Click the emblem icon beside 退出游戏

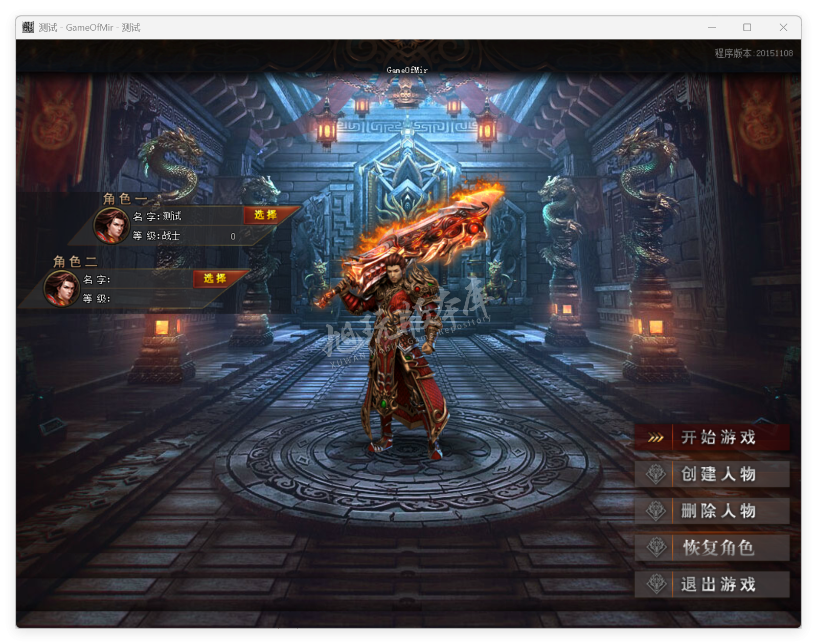(656, 584)
